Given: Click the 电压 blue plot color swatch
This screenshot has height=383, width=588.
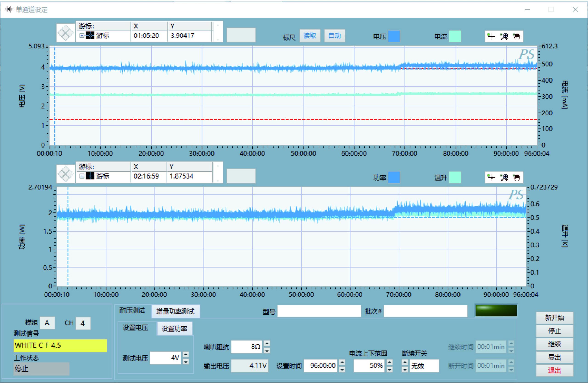Looking at the screenshot, I should tap(394, 36).
